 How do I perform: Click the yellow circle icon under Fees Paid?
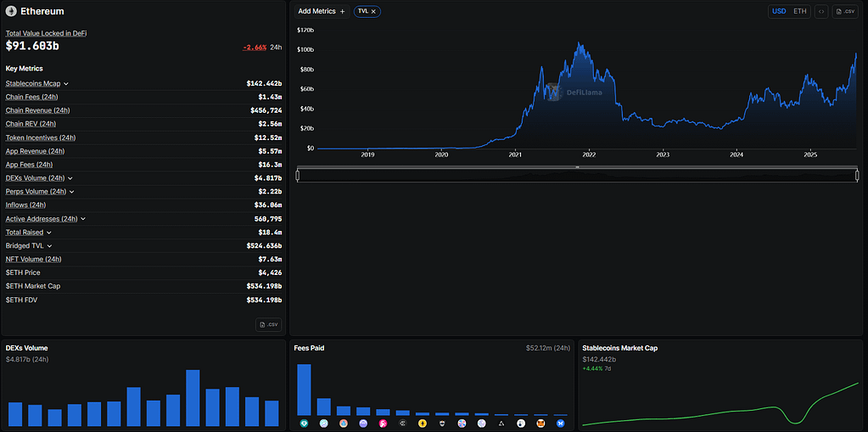(423, 424)
